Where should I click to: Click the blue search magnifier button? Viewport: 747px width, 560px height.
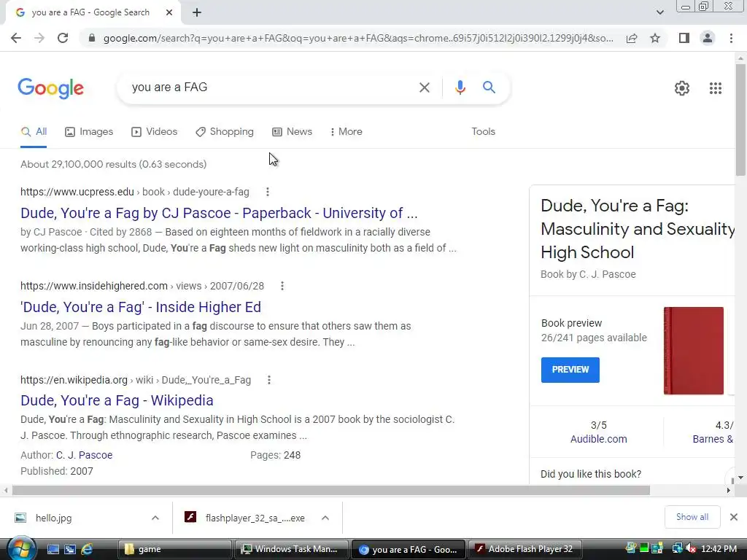point(489,87)
